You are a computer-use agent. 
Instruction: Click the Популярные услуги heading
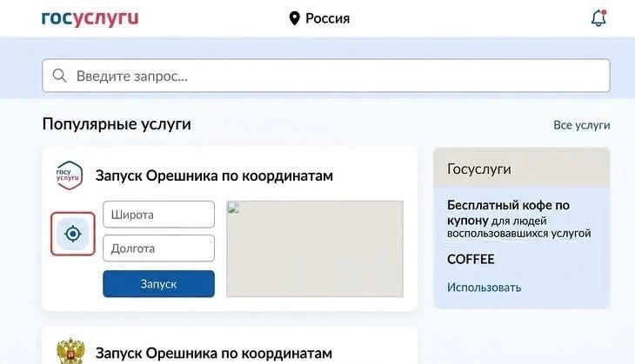(117, 124)
